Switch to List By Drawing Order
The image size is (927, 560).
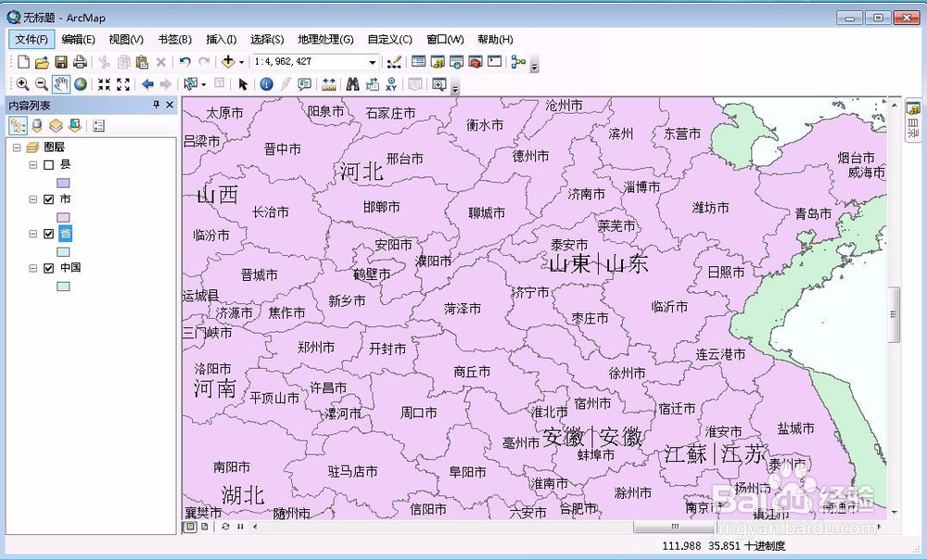point(18,125)
